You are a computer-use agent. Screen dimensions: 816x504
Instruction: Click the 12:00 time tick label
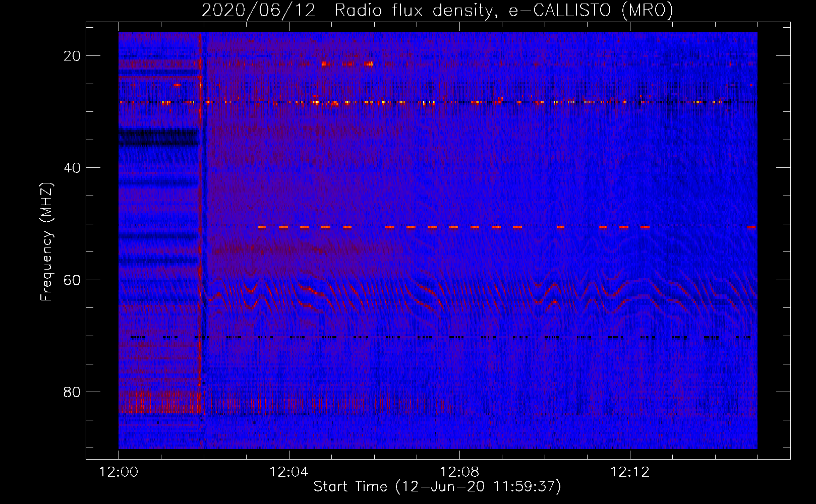(x=119, y=472)
